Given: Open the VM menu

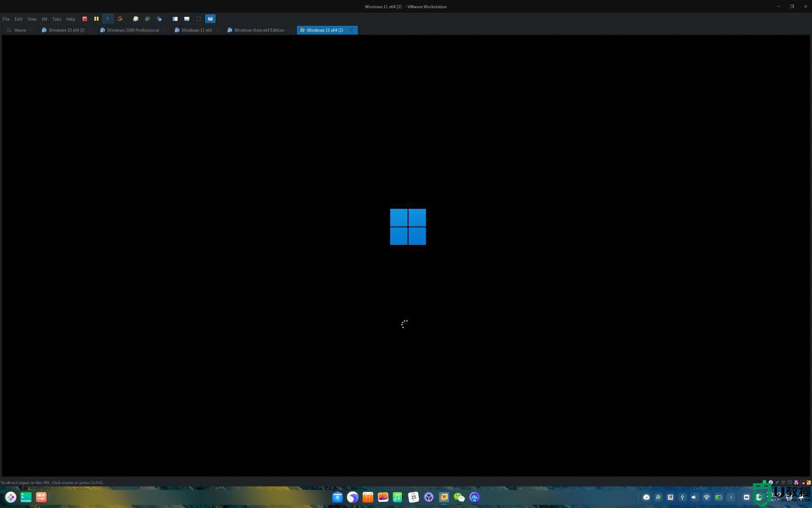Looking at the screenshot, I should (x=44, y=19).
